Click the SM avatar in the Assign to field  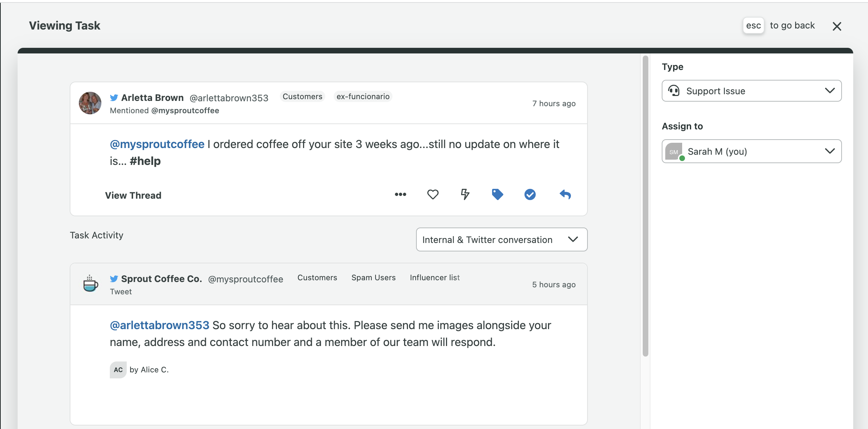point(674,152)
